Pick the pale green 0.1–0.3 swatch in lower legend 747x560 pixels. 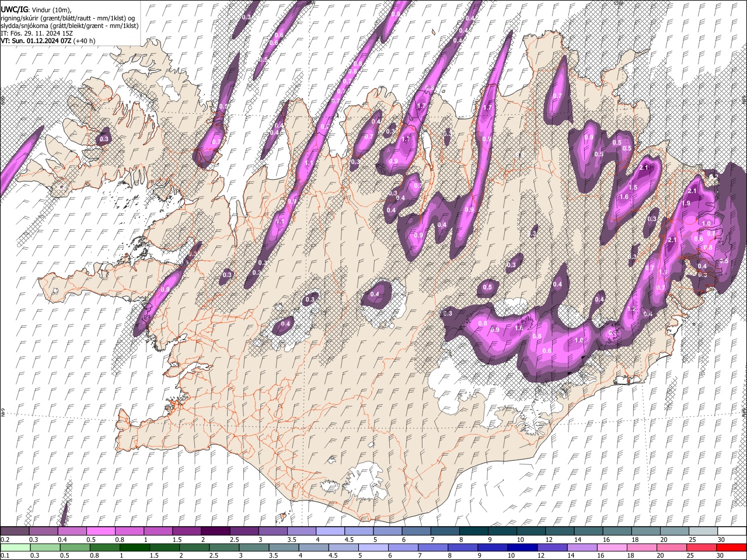[15, 547]
